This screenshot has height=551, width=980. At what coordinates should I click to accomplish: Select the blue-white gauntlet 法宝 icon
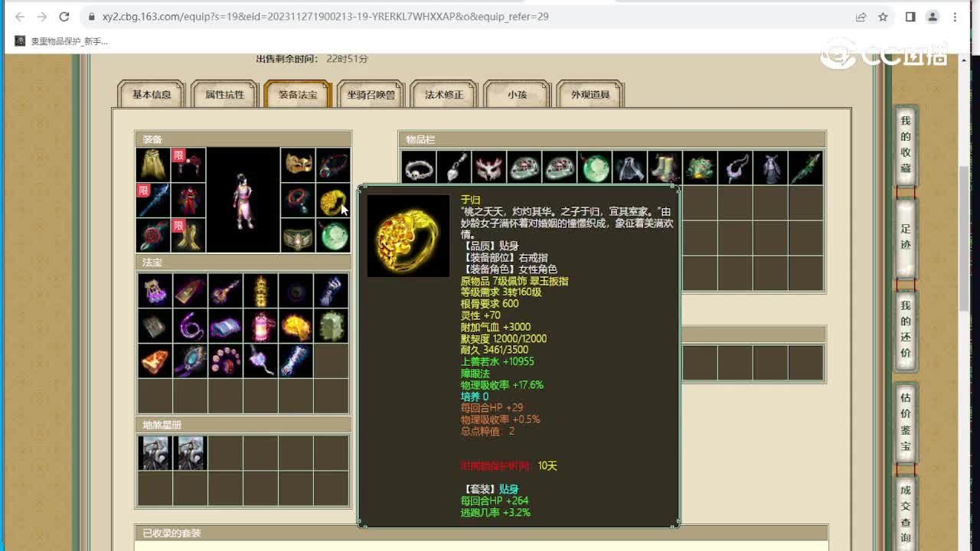point(332,291)
